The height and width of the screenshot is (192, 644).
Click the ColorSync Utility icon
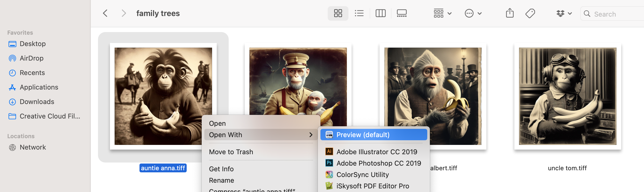[x=329, y=175]
